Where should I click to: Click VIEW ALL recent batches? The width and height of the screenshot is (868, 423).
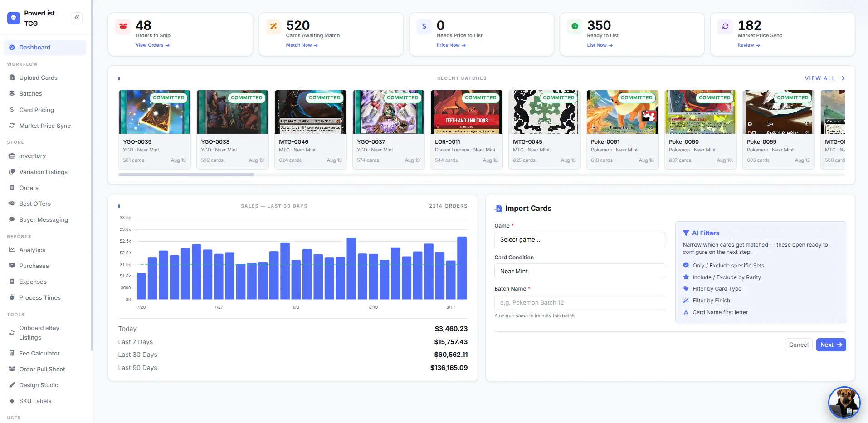point(824,78)
